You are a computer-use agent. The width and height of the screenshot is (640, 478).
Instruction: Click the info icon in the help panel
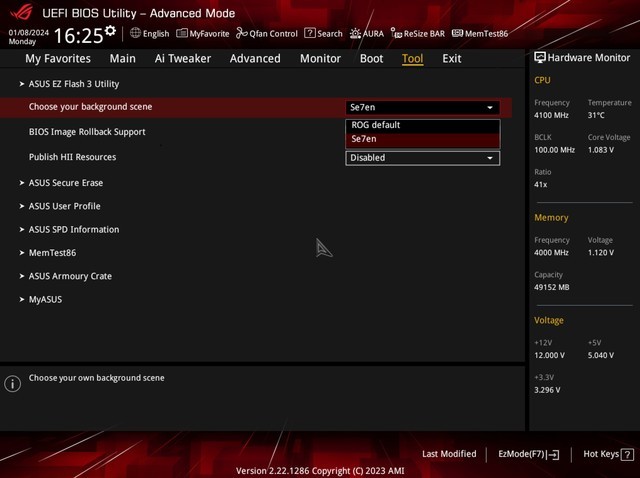(x=13, y=384)
